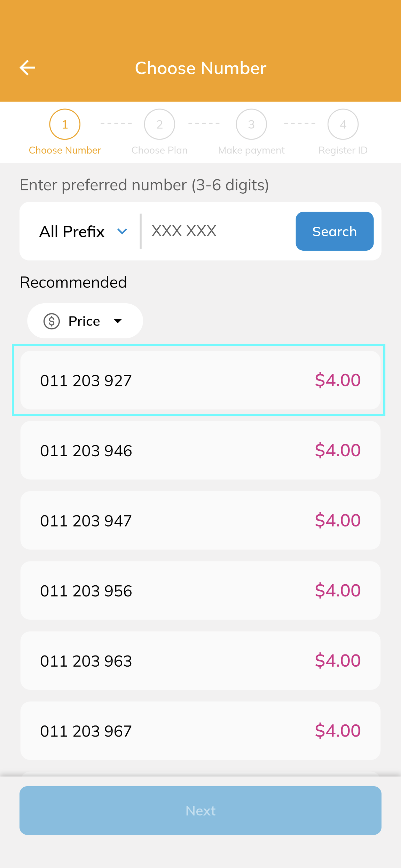Viewport: 401px width, 868px height.
Task: Tap step 4 circle Register ID
Action: coord(343,124)
